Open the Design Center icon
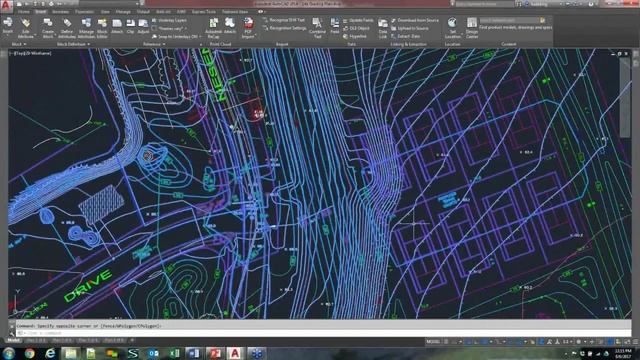This screenshot has width=640, height=360. click(471, 23)
